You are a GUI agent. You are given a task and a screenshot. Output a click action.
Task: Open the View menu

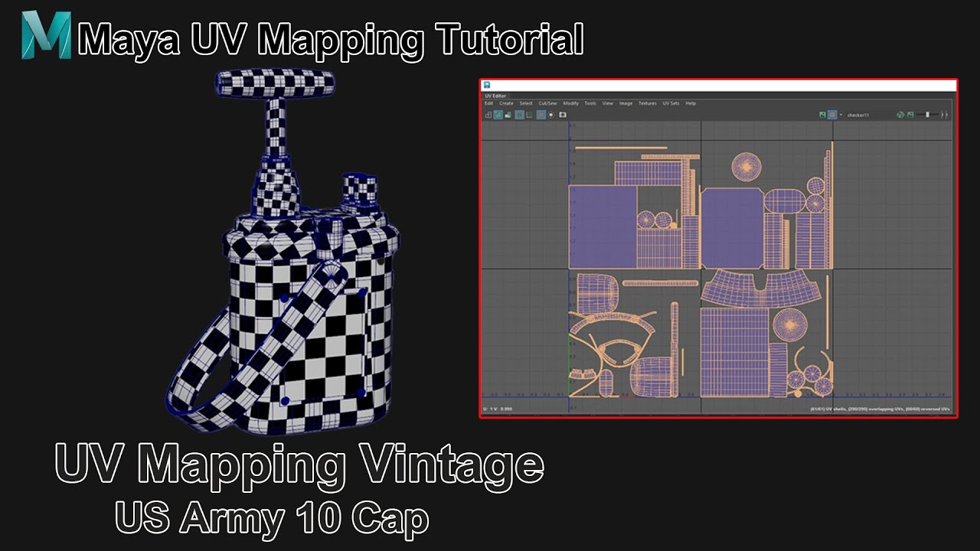608,103
